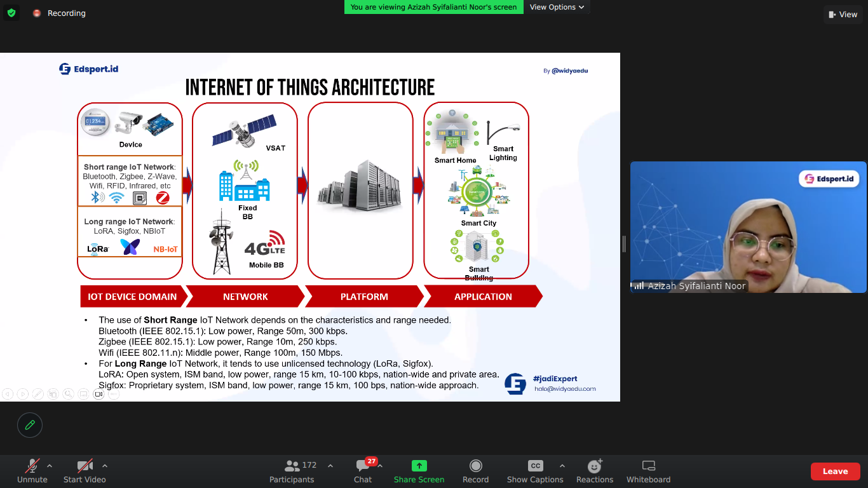Click the 4G LTE logo

point(265,244)
